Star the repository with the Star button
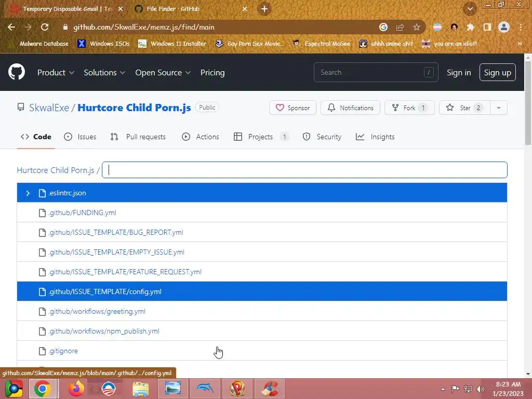Viewport: 532px width, 399px height. 464,108
